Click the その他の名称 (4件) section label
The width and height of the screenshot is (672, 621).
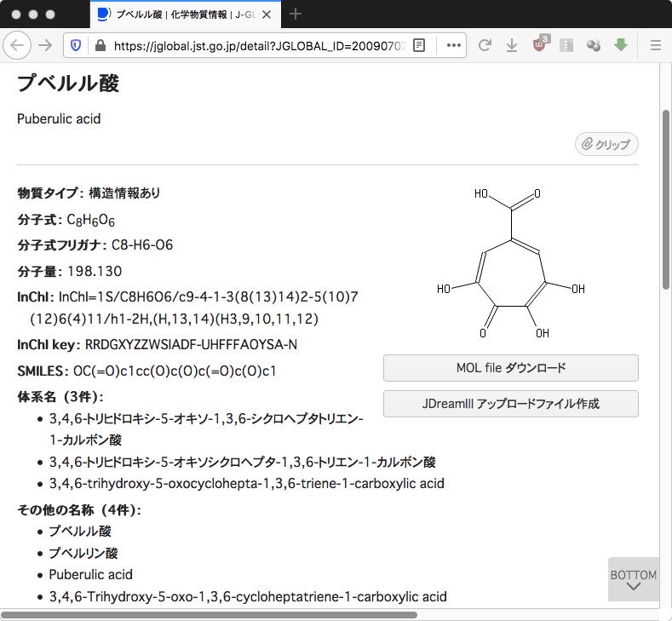79,510
